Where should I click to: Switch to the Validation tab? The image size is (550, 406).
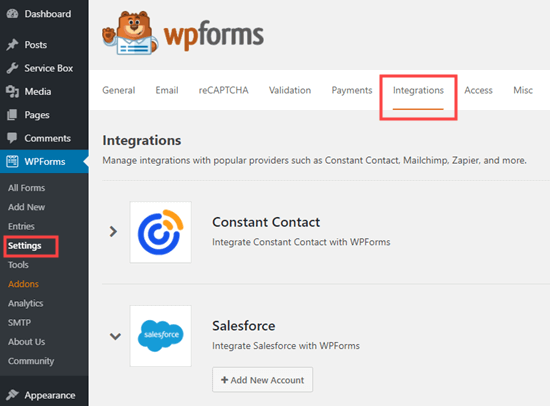290,90
